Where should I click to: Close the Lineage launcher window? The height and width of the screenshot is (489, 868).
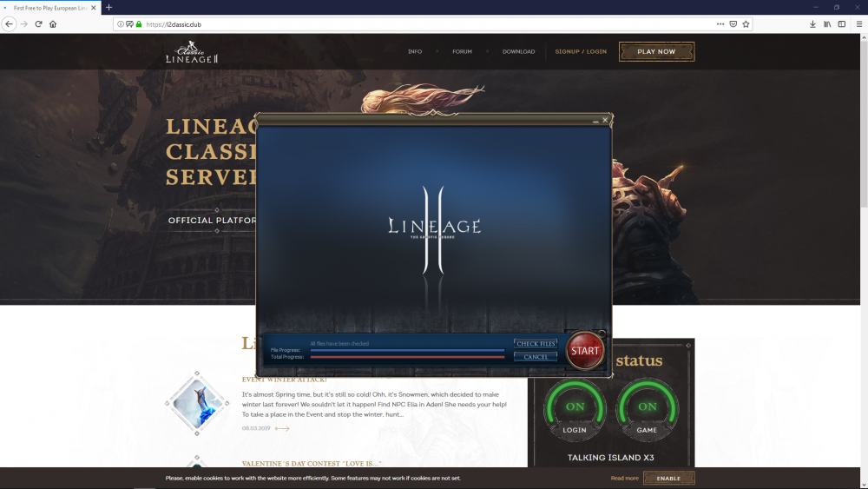click(x=605, y=120)
